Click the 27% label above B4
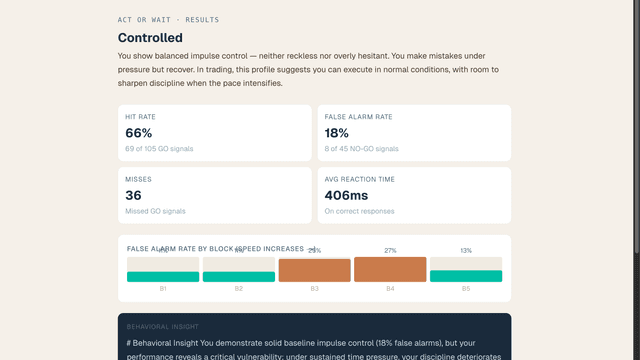This screenshot has height=360, width=640. [x=390, y=251]
